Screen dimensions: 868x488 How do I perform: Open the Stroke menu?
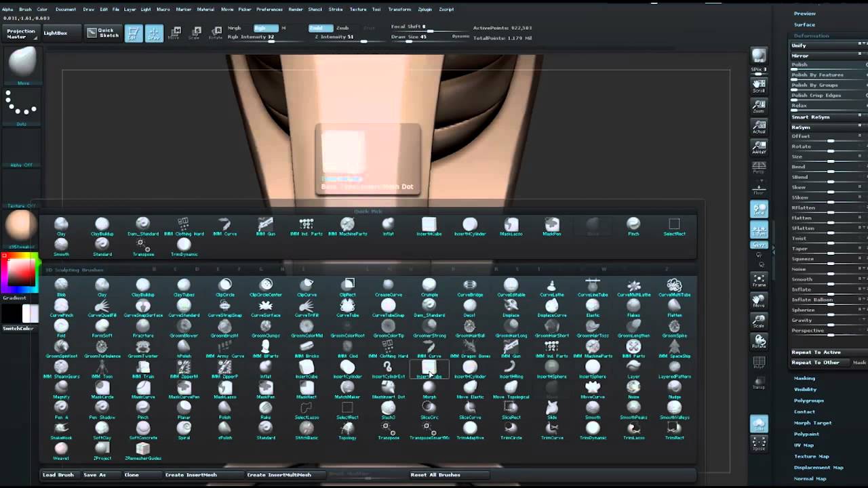pyautogui.click(x=336, y=9)
